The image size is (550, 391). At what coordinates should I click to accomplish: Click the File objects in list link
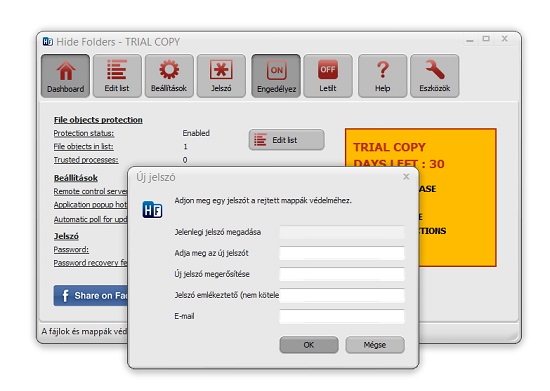click(x=83, y=147)
